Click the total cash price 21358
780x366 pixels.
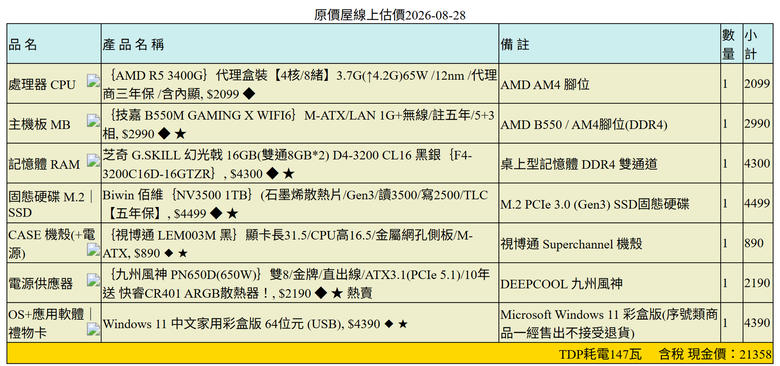[x=756, y=354]
